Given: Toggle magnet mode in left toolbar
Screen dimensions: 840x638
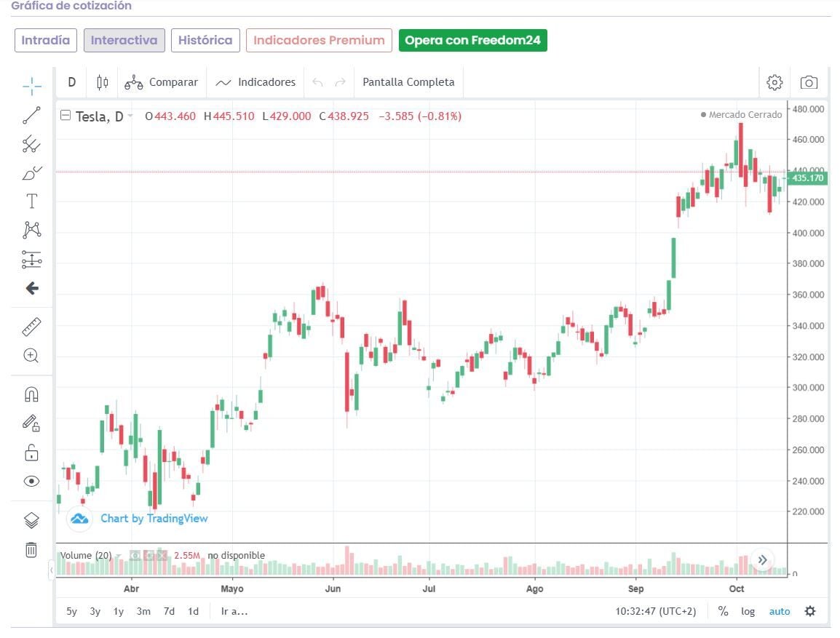Looking at the screenshot, I should 31,394.
